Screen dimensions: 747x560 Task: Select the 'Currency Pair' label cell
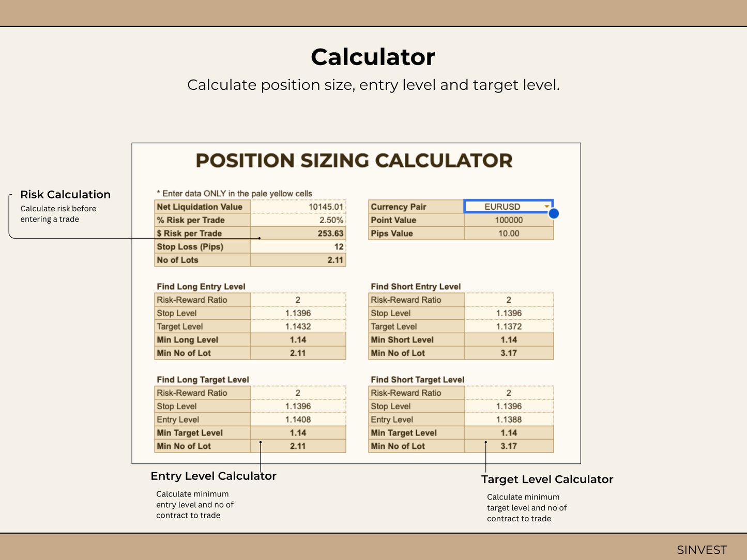(417, 207)
